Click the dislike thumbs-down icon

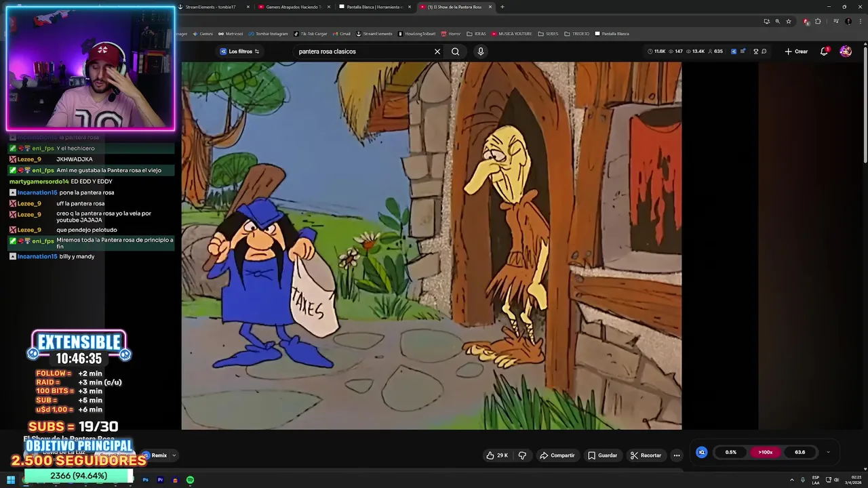click(522, 455)
